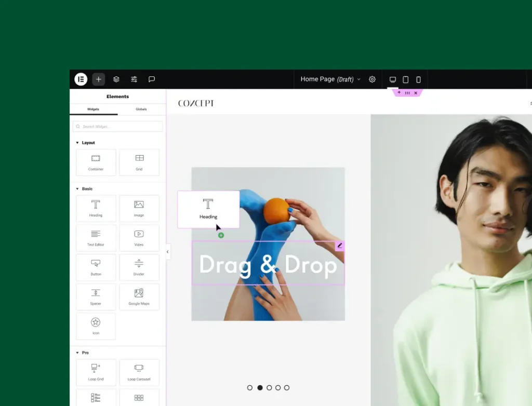Image resolution: width=532 pixels, height=406 pixels.
Task: Open the Home Page document dropdown
Action: pos(330,79)
